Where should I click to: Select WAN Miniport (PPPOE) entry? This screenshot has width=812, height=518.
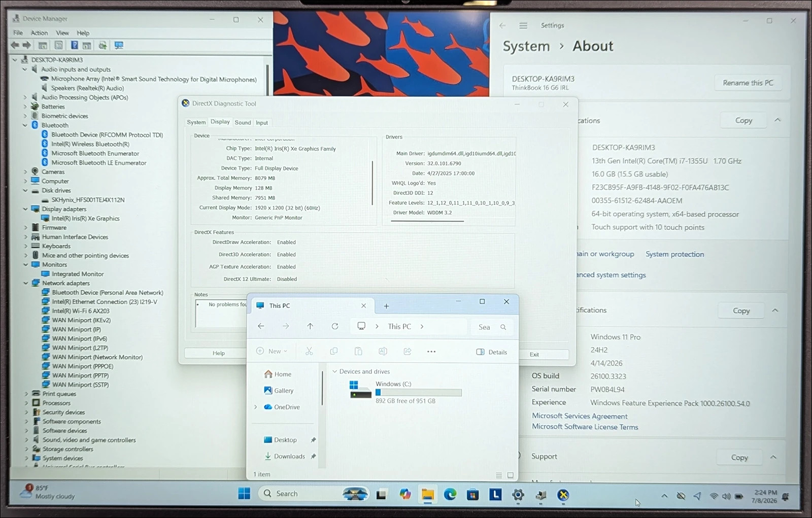[83, 366]
